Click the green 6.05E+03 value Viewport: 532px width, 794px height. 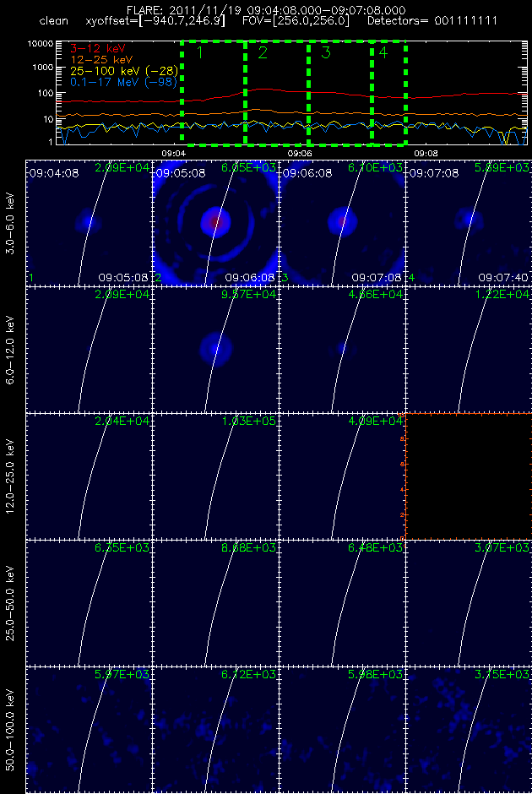pyautogui.click(x=248, y=167)
